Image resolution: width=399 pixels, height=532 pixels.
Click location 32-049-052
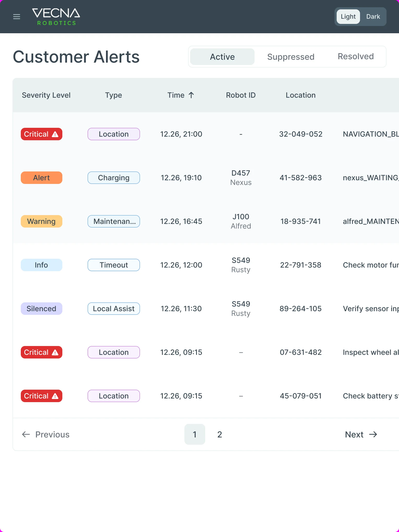coord(301,134)
